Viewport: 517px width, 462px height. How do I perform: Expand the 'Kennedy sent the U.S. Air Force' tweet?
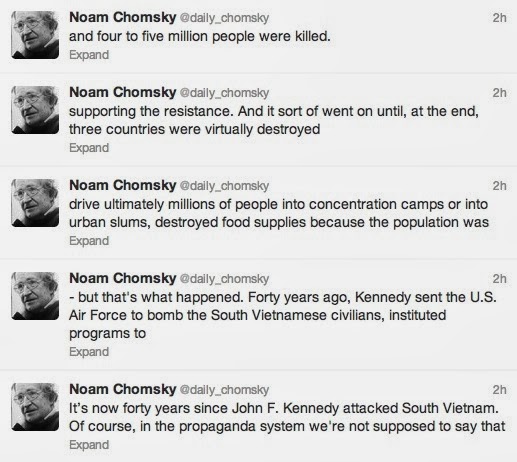(x=89, y=352)
